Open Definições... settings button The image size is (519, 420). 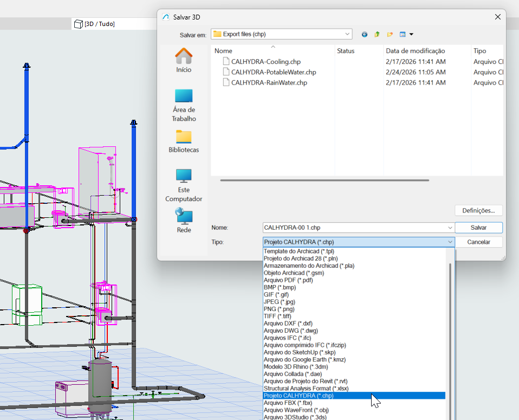pyautogui.click(x=478, y=210)
